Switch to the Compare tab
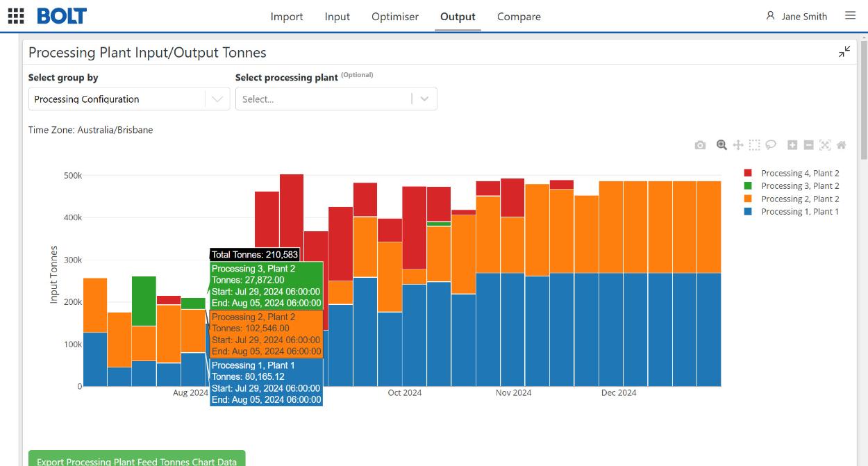Screen dimensions: 868x466 [x=519, y=17]
